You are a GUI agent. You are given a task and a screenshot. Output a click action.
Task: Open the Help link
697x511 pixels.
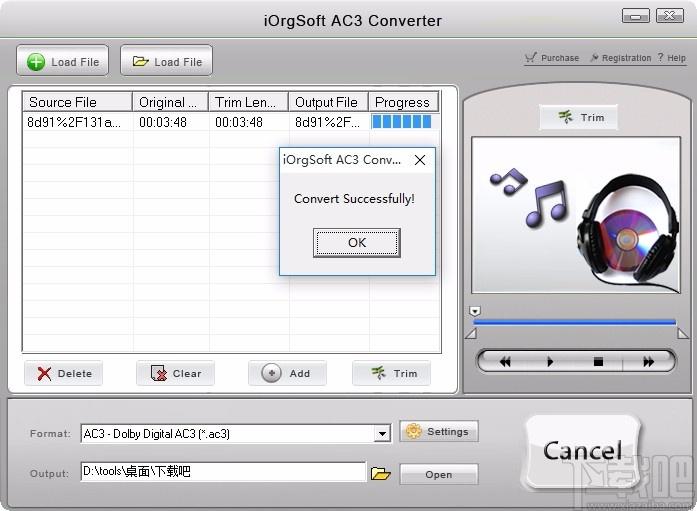point(672,58)
